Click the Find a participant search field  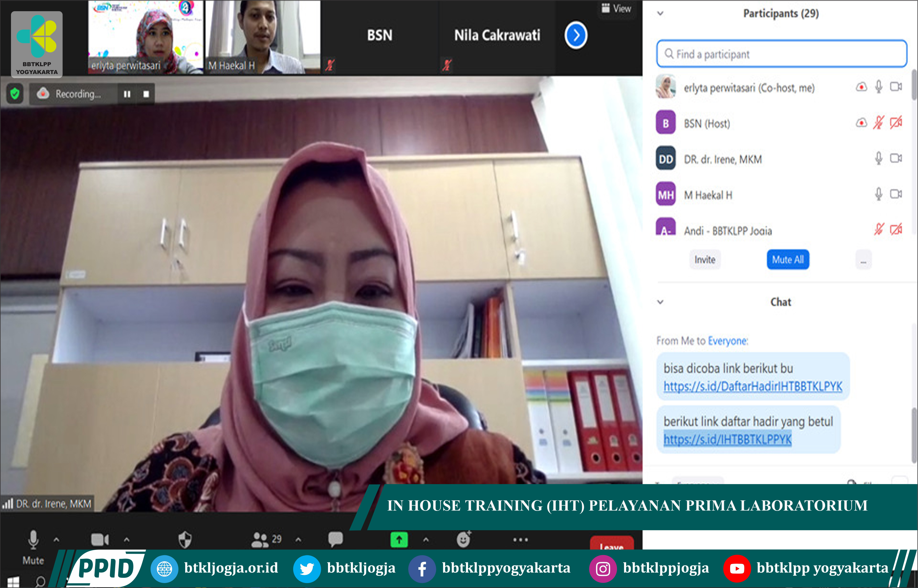pos(781,54)
